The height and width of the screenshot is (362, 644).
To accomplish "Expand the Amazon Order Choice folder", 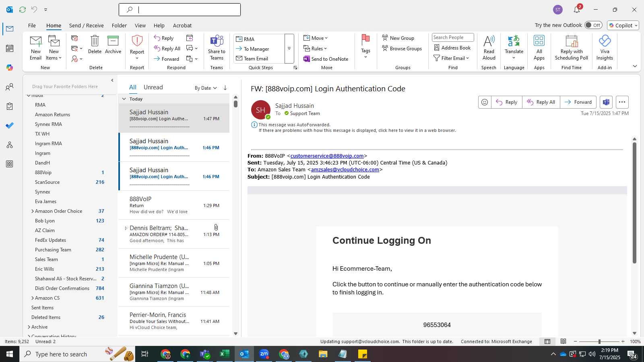I will [33, 211].
